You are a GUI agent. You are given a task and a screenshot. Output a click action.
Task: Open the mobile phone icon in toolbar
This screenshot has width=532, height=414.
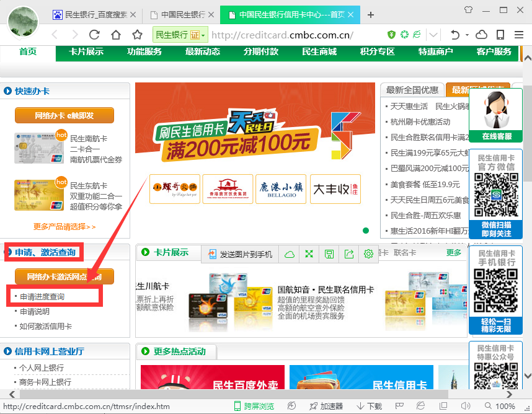[x=500, y=35]
